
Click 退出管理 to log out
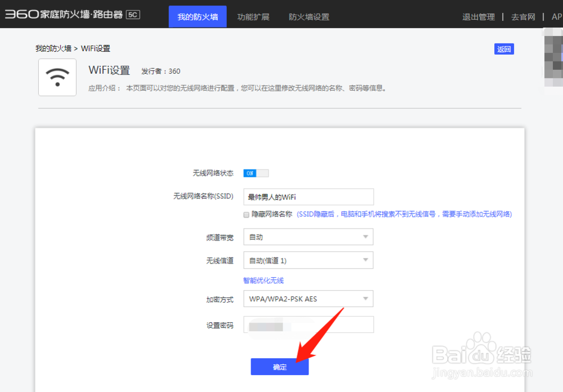click(x=478, y=16)
